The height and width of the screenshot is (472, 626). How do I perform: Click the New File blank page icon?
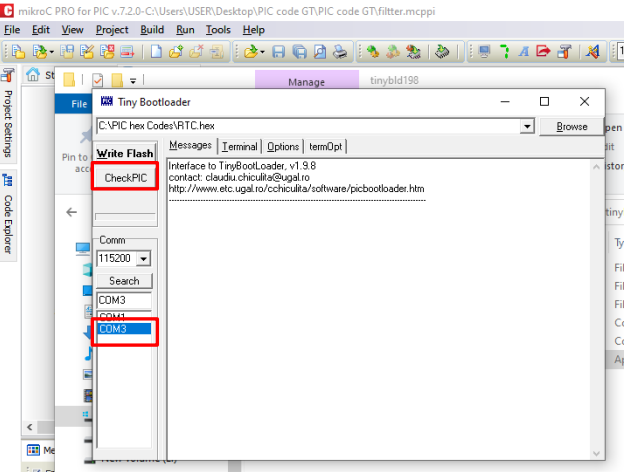[x=157, y=51]
